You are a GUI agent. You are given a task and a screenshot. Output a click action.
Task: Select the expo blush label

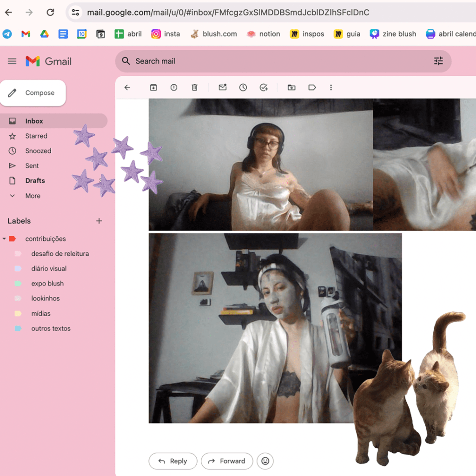[x=47, y=284]
